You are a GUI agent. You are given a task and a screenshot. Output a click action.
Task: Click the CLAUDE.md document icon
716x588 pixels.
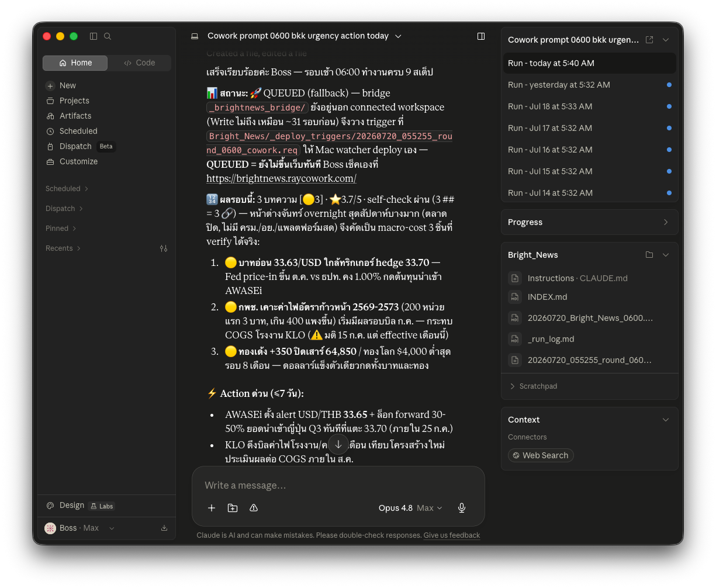coord(514,278)
